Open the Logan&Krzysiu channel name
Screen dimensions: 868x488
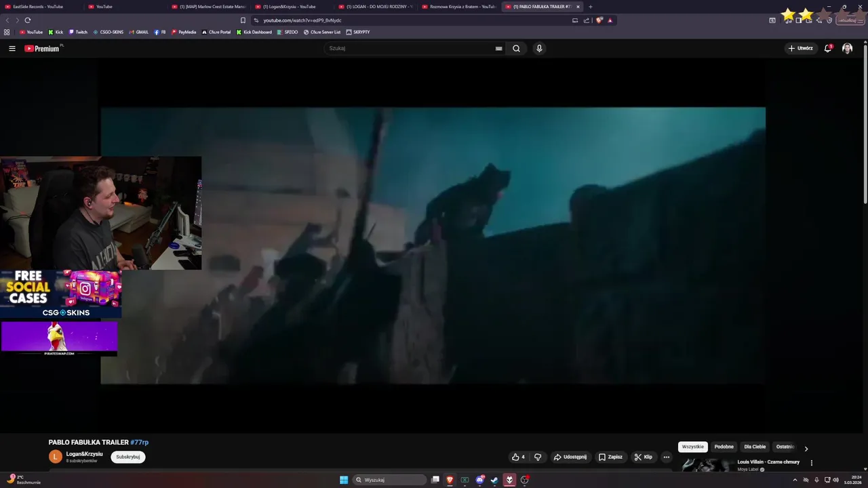click(84, 454)
